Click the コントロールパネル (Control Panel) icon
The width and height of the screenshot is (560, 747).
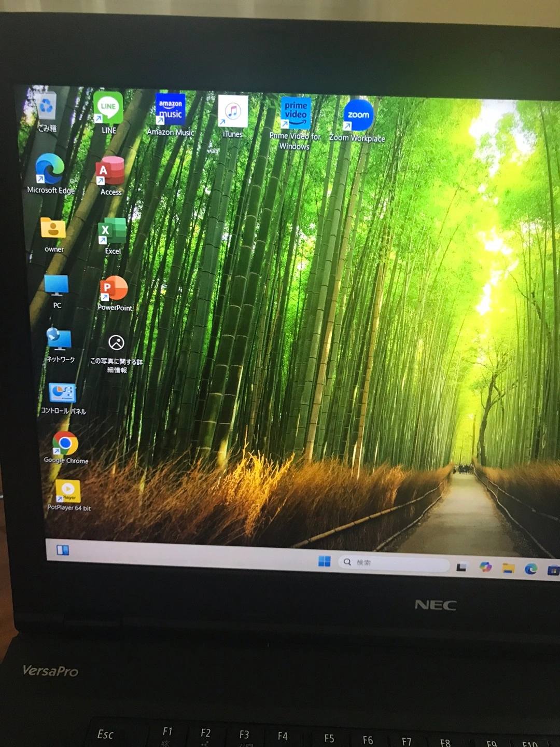[63, 393]
